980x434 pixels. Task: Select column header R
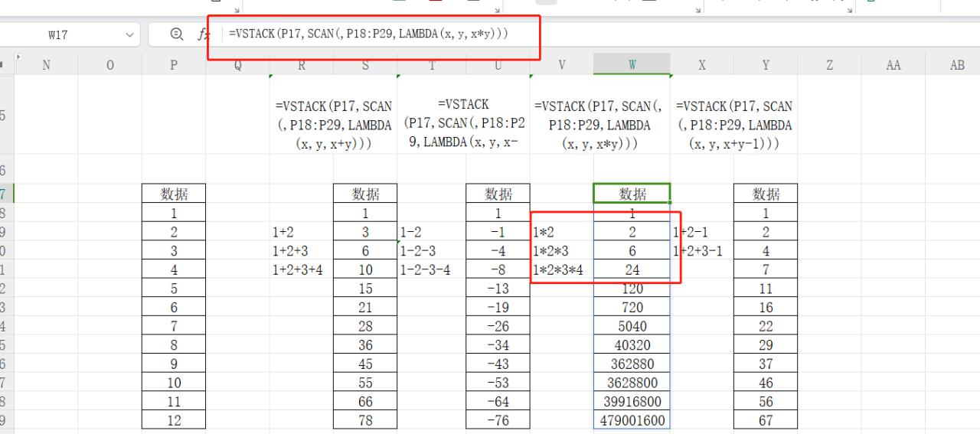tap(301, 65)
